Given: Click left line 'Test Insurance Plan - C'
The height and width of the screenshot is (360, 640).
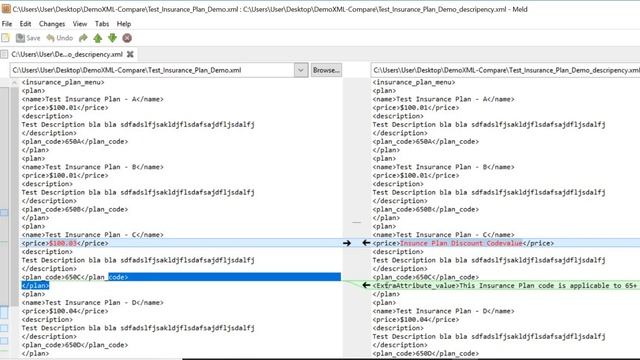Looking at the screenshot, I should point(93,235).
